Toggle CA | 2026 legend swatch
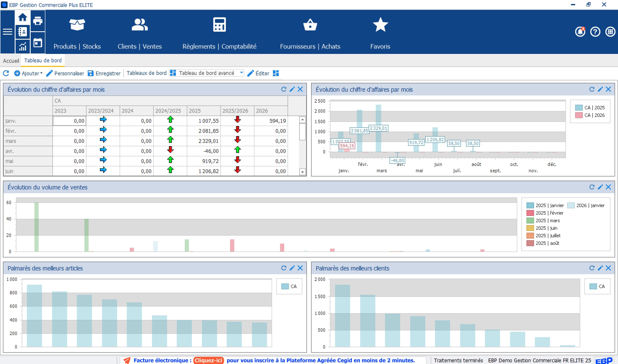This screenshot has height=364, width=618. [x=579, y=115]
